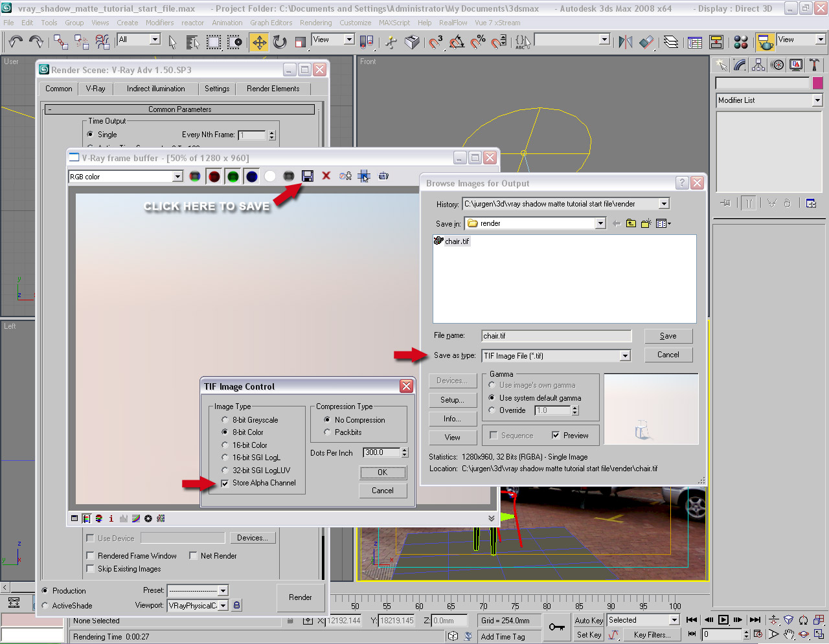Enable the Store Alpha Channel checkbox
This screenshot has width=829, height=644.
coord(225,483)
